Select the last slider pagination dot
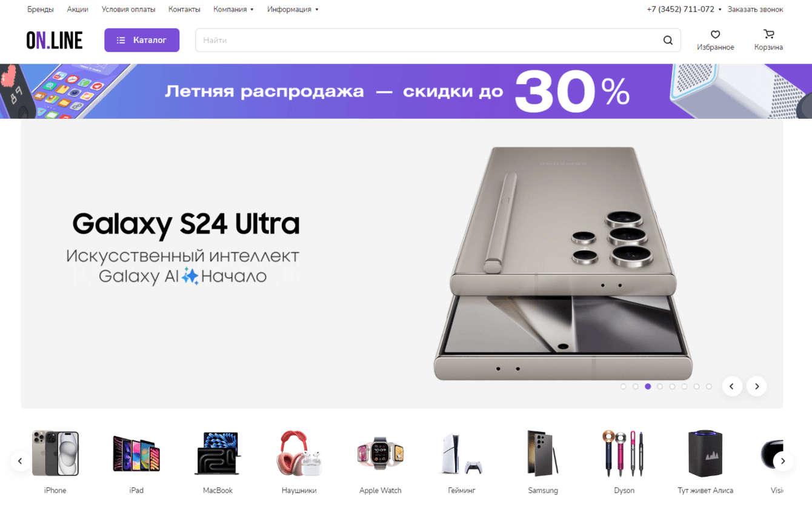The image size is (812, 510). pyautogui.click(x=709, y=386)
